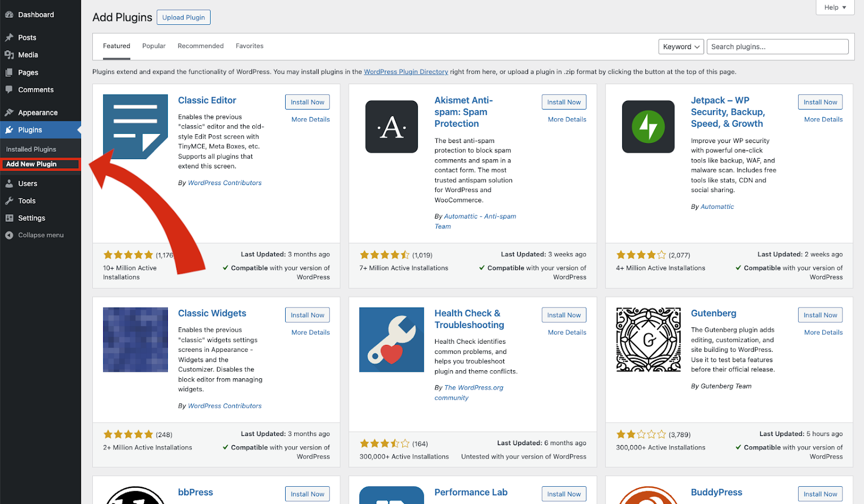Viewport: 864px width, 504px height.
Task: Install the Performance Lab plugin
Action: (564, 494)
